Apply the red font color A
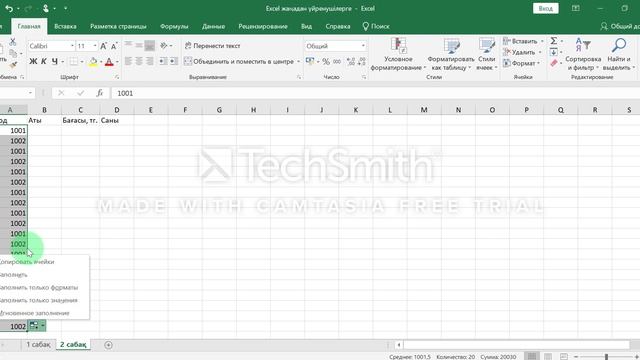This screenshot has width=640, height=360. (109, 62)
